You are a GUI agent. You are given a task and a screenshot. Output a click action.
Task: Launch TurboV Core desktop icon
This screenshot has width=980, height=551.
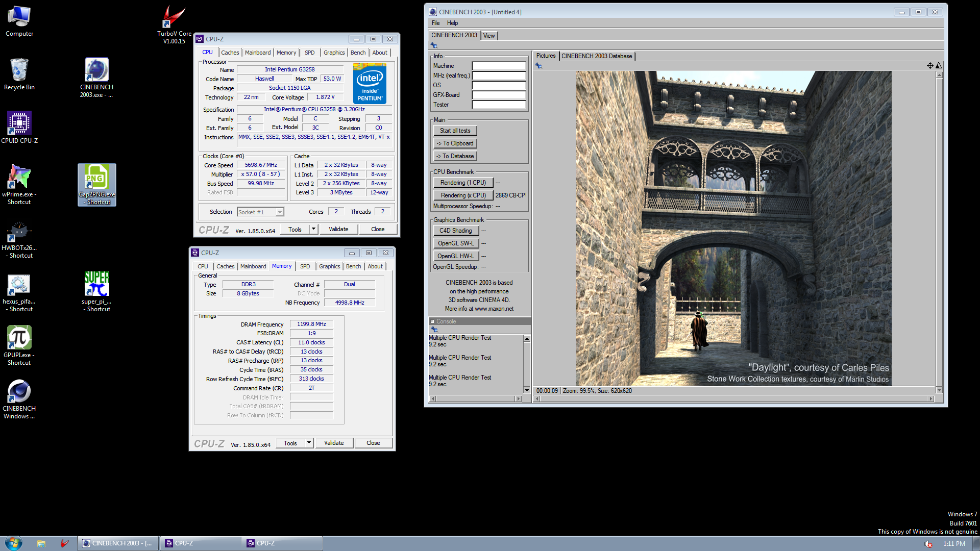[x=175, y=24]
